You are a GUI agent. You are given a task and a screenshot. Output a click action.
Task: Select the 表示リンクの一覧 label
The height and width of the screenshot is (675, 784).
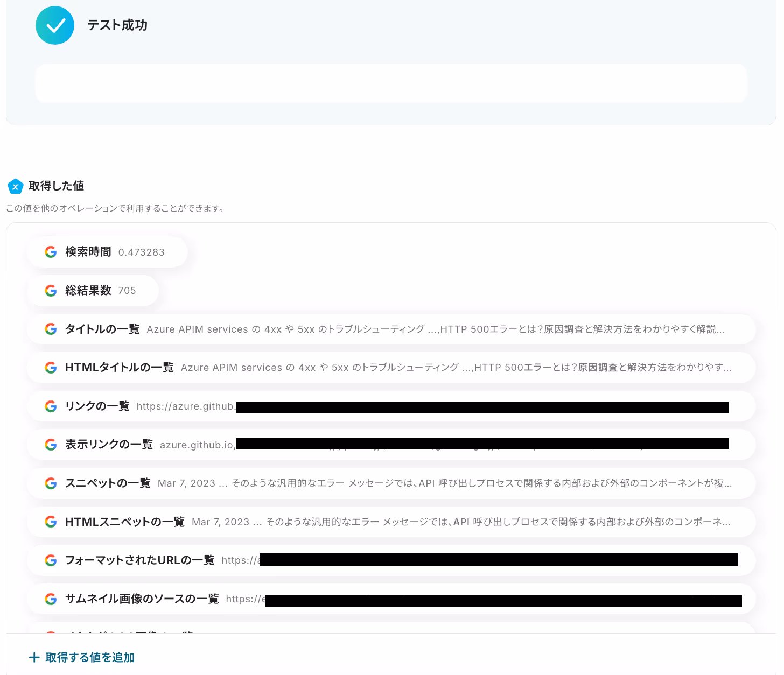tap(109, 445)
